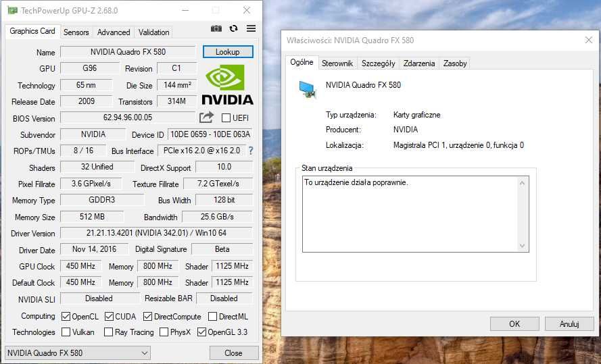This screenshot has width=601, height=364.
Task: Click the BIOS Version field 62.94.96.00.05
Action: pyautogui.click(x=128, y=117)
